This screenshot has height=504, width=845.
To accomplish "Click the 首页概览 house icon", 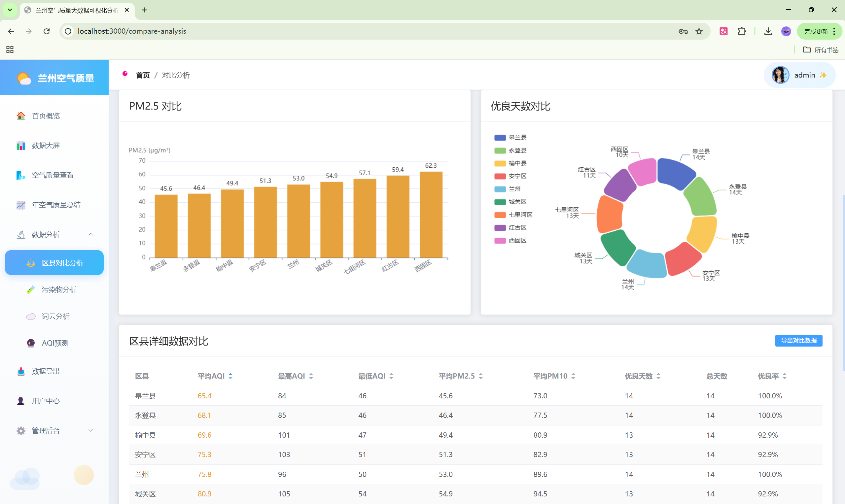I will (21, 116).
